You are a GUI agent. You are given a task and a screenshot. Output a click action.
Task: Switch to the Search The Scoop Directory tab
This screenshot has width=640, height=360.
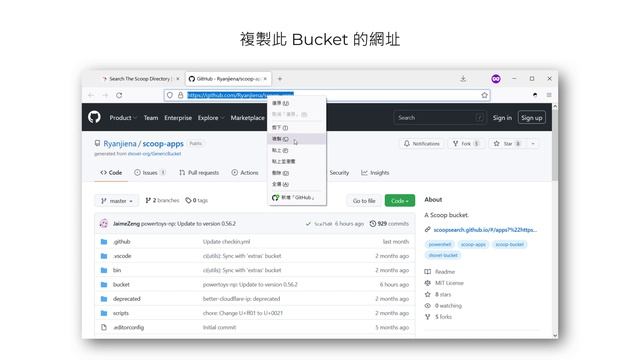click(x=139, y=79)
